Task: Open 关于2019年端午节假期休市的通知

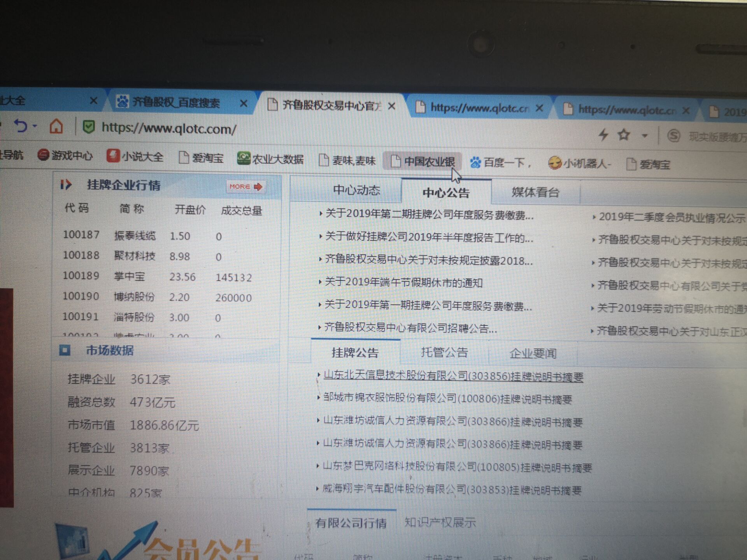Action: (403, 282)
